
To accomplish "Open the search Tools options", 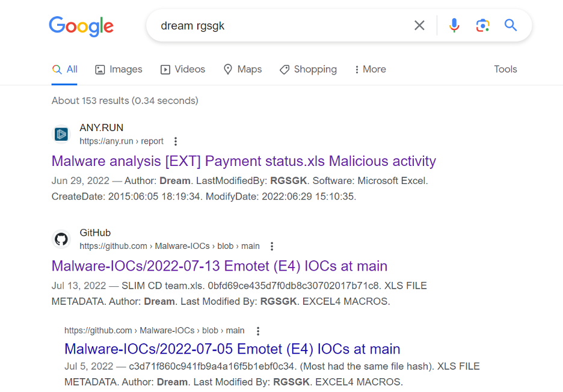I will pos(505,69).
